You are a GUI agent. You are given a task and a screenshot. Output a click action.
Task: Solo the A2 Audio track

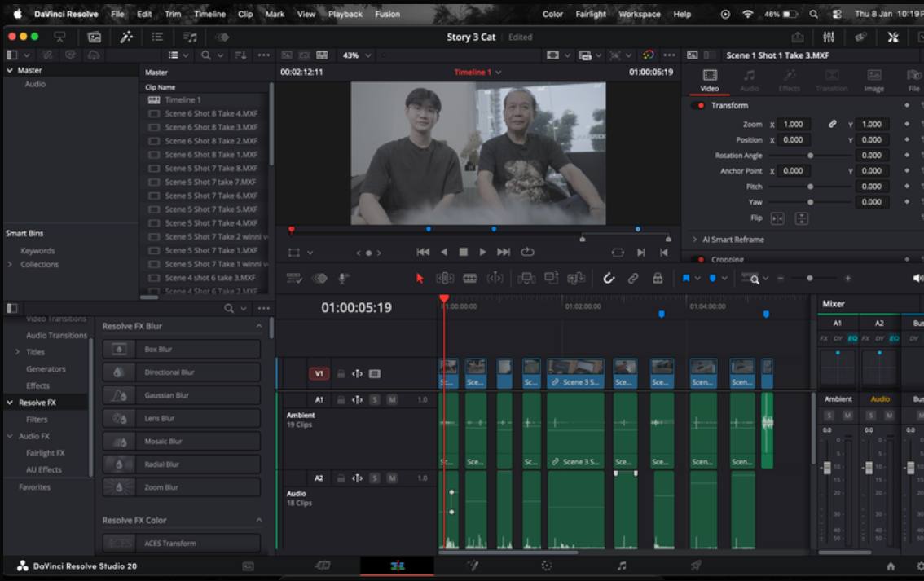click(375, 478)
